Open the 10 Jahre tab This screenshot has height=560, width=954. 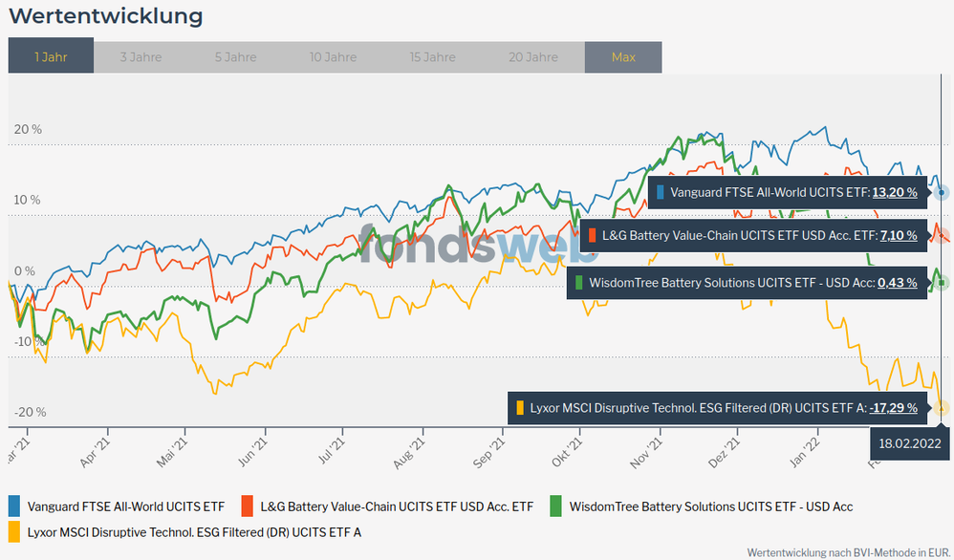tap(334, 57)
